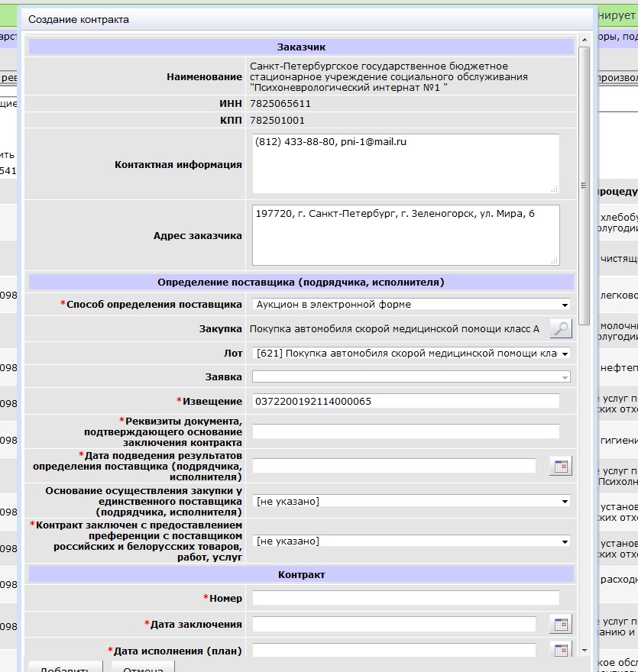Click the Контактная информация text area
The image size is (638, 672).
(406, 163)
